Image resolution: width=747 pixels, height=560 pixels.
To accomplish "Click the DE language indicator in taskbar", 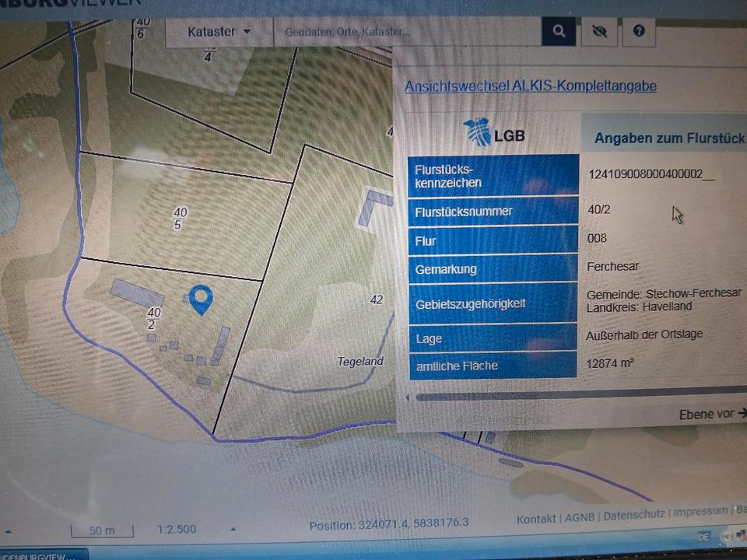I will coord(704,537).
